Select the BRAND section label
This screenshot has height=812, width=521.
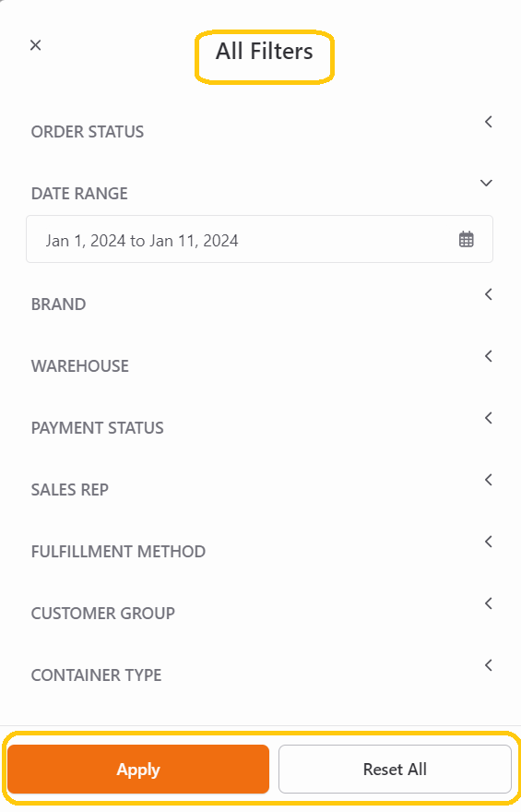[x=58, y=304]
